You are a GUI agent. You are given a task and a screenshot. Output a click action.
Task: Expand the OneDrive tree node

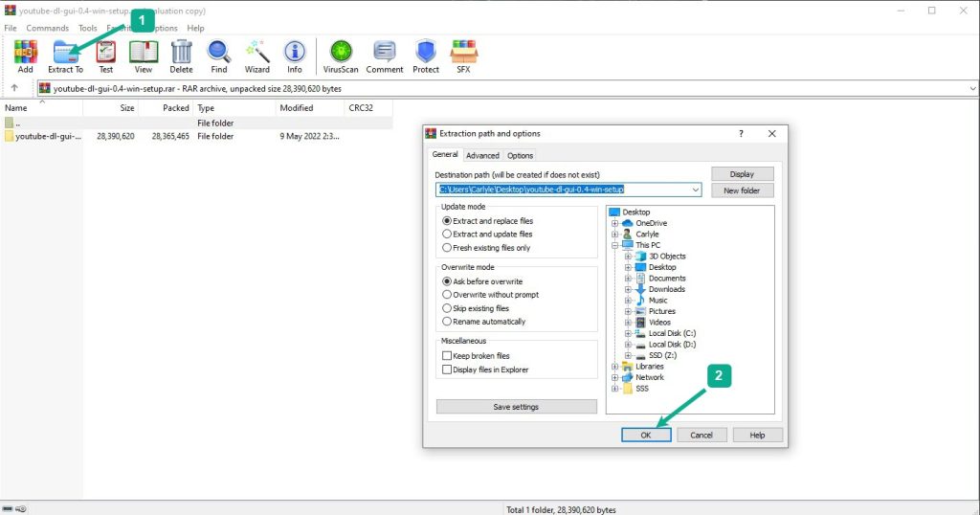pos(615,223)
